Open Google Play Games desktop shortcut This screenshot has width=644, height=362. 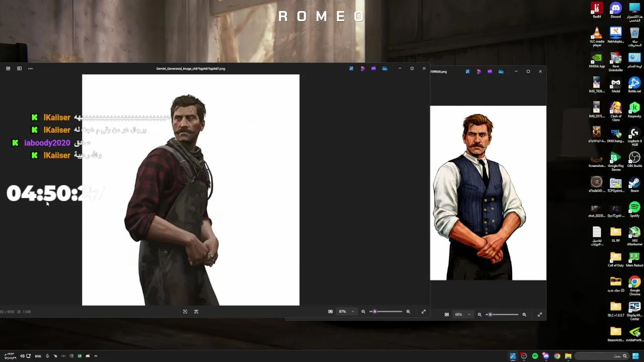point(616,161)
